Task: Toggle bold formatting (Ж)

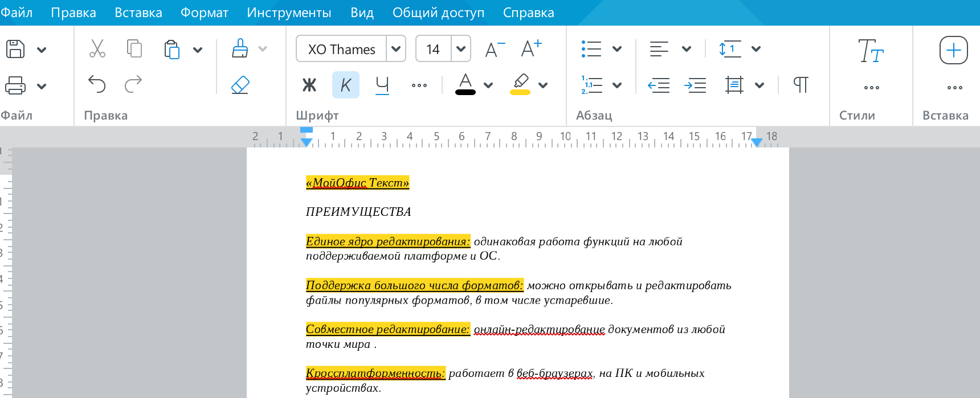Action: point(309,85)
